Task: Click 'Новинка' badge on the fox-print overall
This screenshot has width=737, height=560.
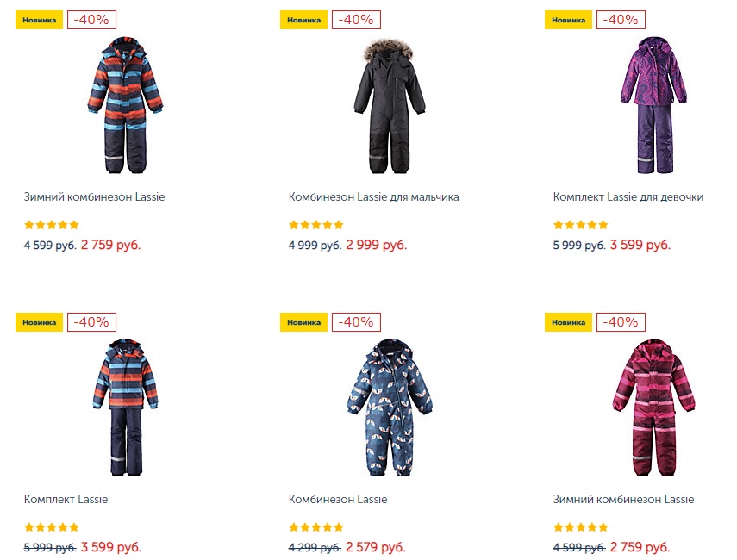Action: click(303, 322)
